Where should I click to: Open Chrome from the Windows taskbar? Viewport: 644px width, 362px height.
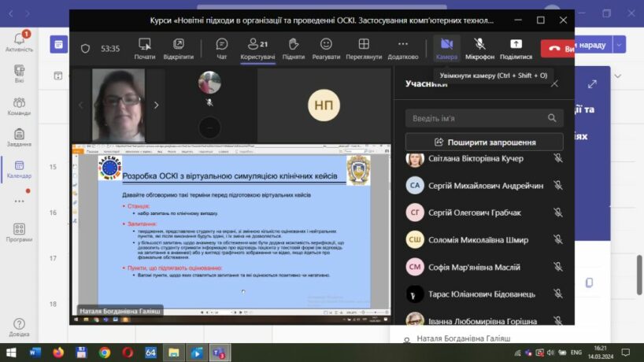[x=105, y=353]
